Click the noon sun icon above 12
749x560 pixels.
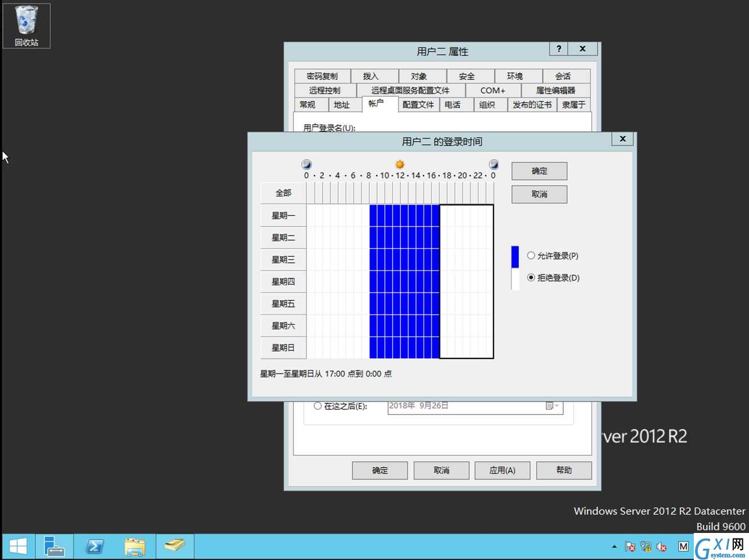pos(400,165)
